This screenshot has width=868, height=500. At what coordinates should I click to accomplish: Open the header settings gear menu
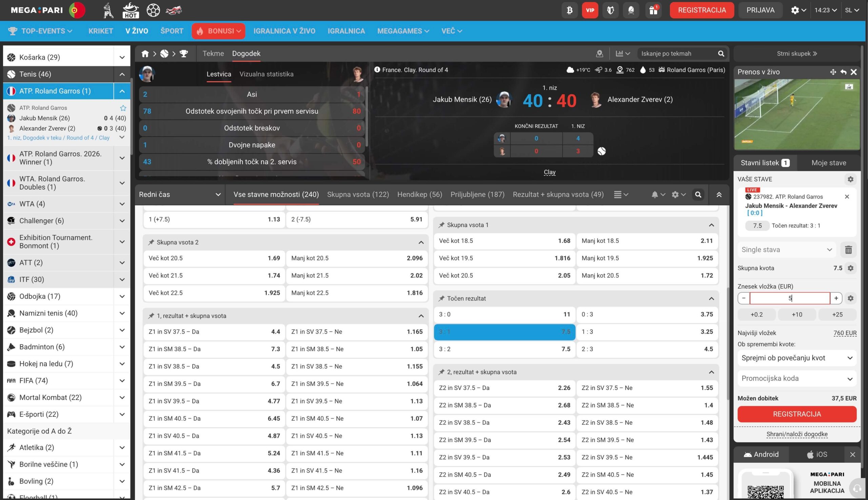[798, 10]
